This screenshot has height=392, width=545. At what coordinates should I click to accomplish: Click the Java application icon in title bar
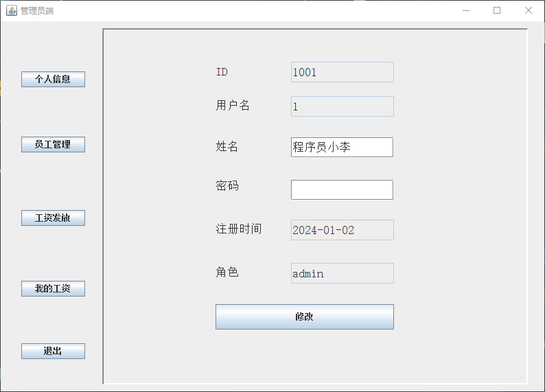12,10
